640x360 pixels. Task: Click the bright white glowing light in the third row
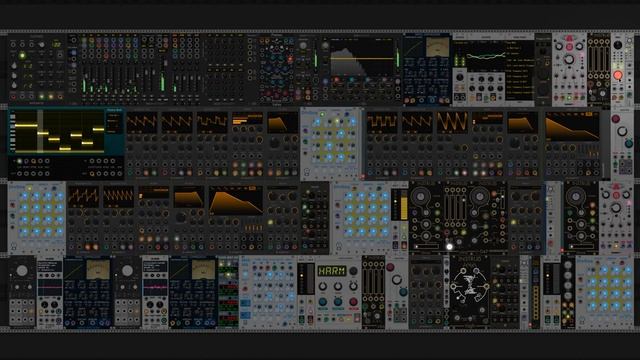(449, 247)
